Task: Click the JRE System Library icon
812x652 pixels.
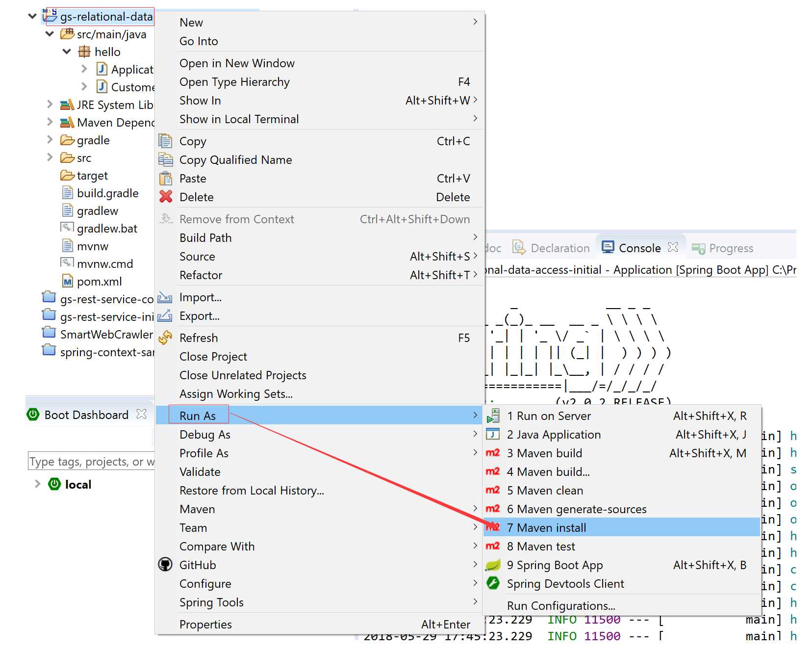Action: click(67, 105)
